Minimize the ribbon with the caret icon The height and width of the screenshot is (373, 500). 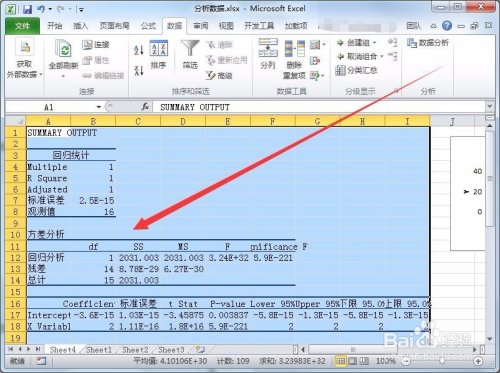click(x=433, y=26)
